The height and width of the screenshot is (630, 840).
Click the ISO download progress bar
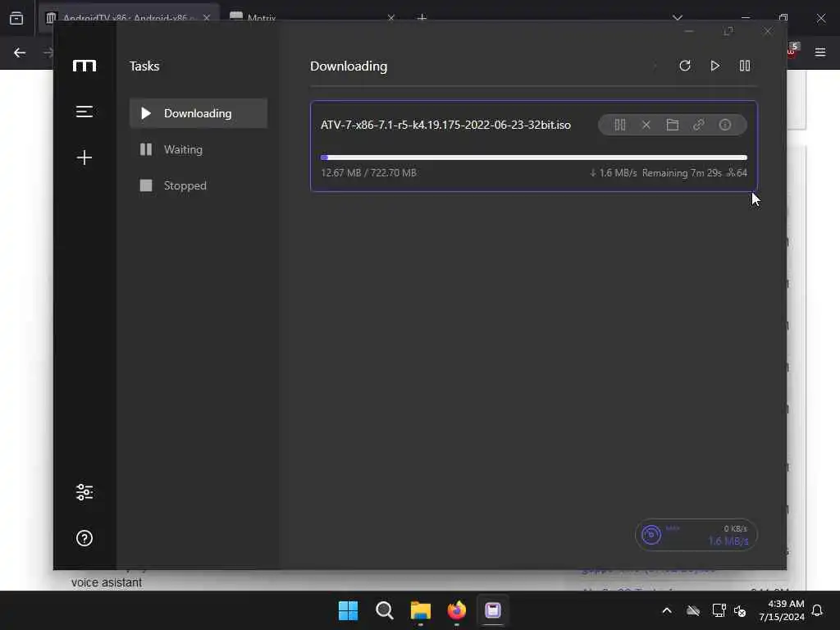coord(533,157)
